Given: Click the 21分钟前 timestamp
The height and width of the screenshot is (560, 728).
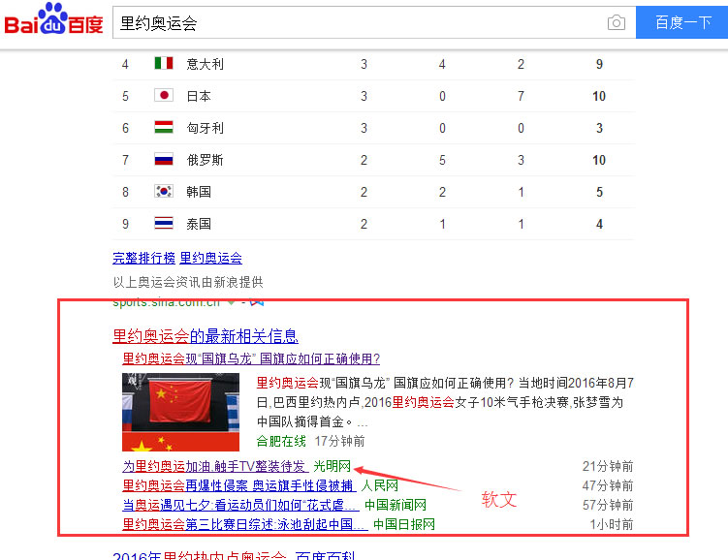Looking at the screenshot, I should point(608,466).
